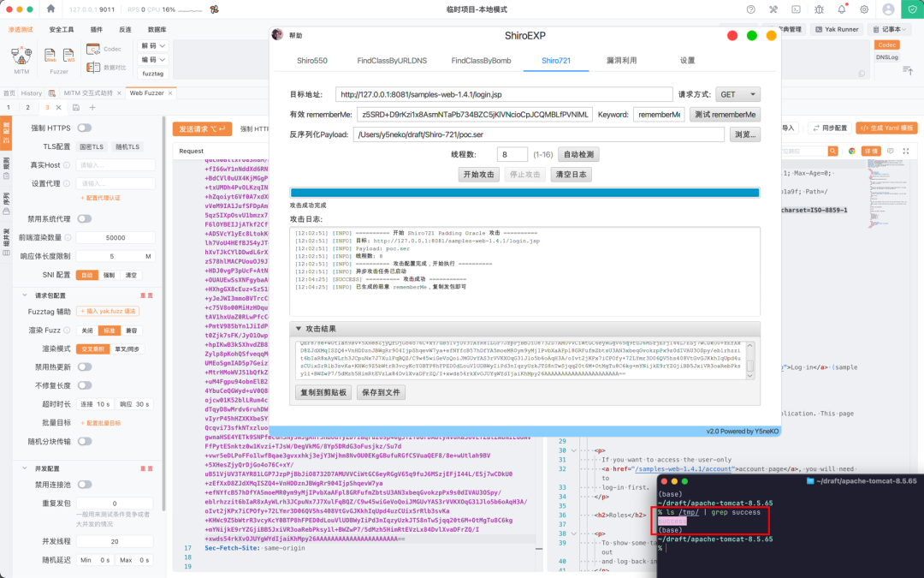Click the fullscreen expand icon in response panel
This screenshot has width=924, height=578.
pyautogui.click(x=906, y=151)
